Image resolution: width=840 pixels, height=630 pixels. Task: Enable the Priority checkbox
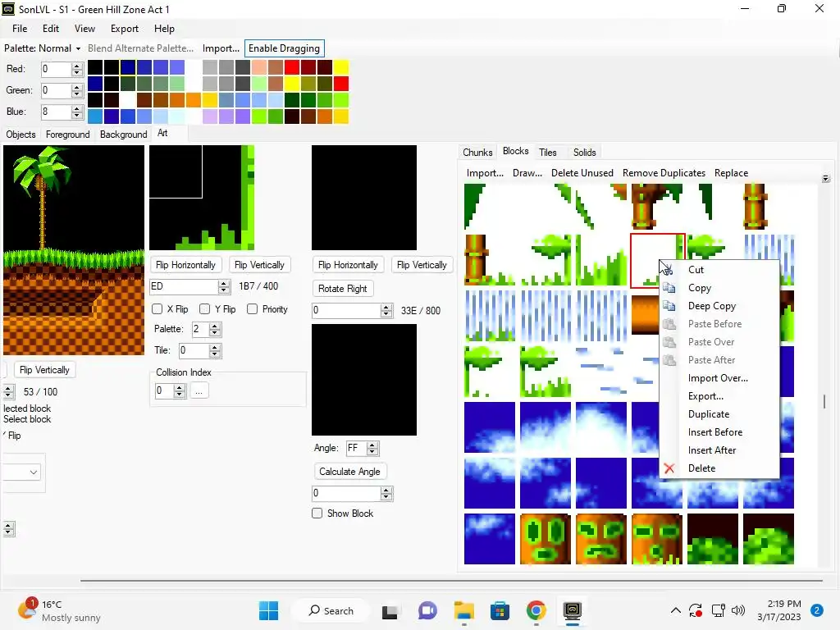click(253, 309)
